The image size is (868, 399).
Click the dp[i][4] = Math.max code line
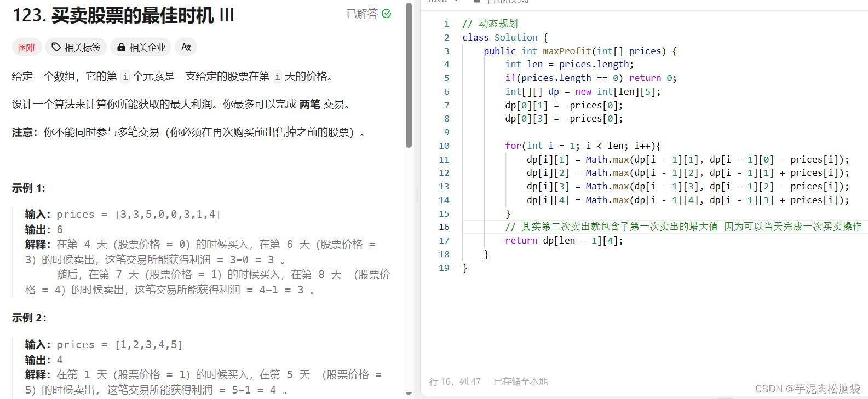pyautogui.click(x=688, y=200)
